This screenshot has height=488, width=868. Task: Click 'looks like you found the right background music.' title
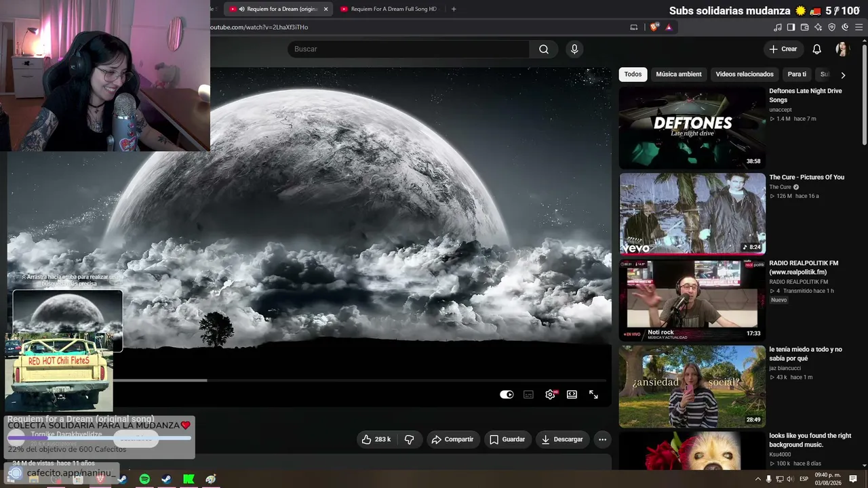pyautogui.click(x=810, y=440)
